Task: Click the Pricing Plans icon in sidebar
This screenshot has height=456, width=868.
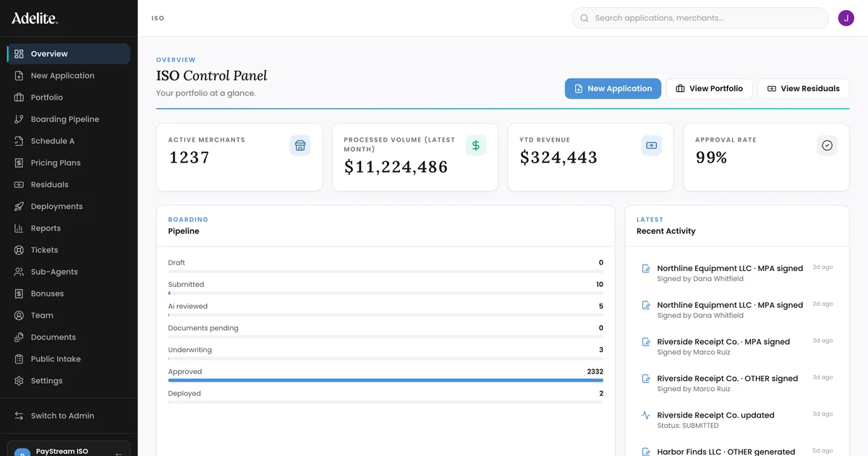Action: click(x=19, y=163)
